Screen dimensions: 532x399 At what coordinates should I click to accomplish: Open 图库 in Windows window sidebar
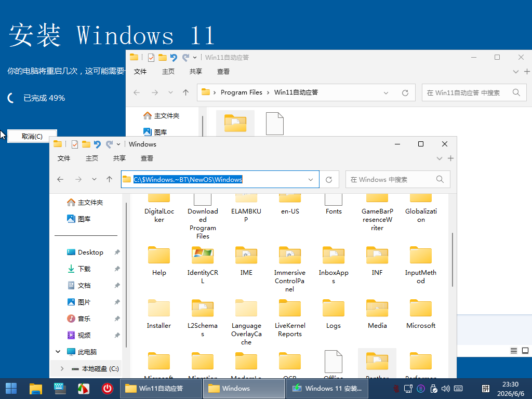tap(79, 219)
